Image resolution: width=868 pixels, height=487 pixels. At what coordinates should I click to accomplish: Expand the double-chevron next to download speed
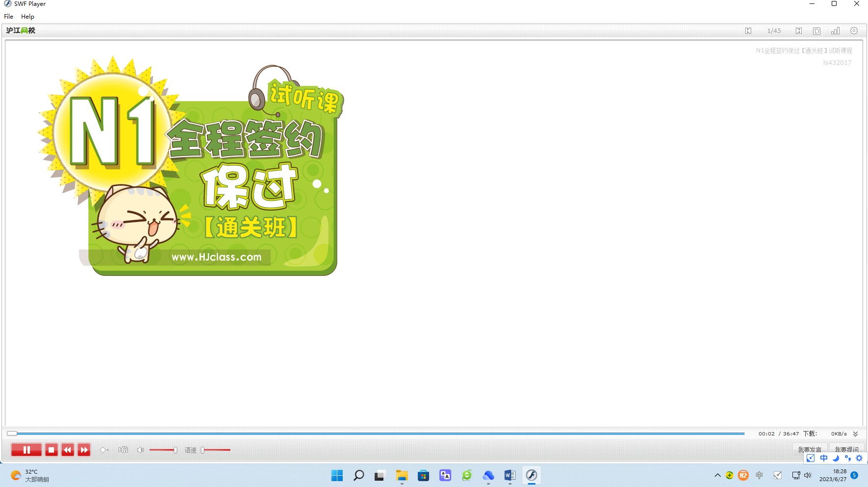click(855, 434)
